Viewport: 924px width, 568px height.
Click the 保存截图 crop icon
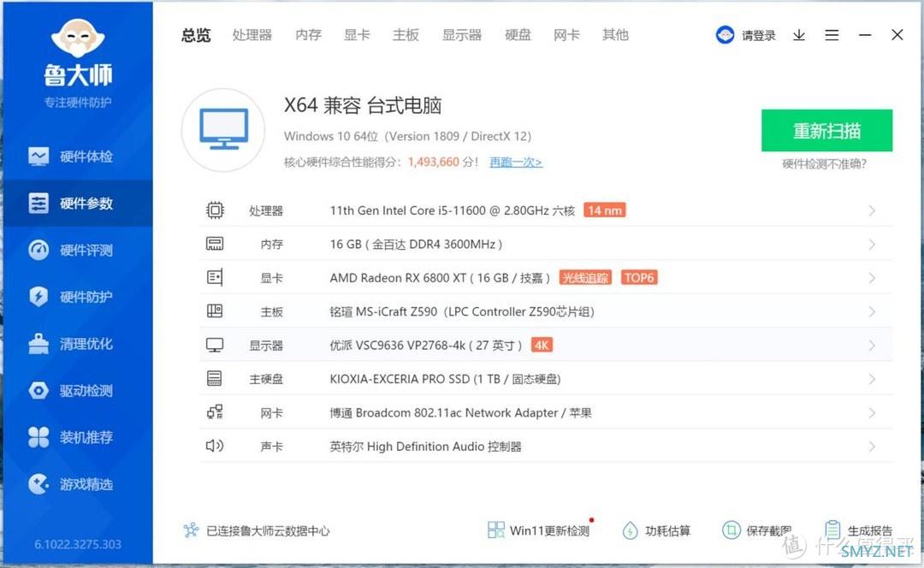[x=731, y=530]
